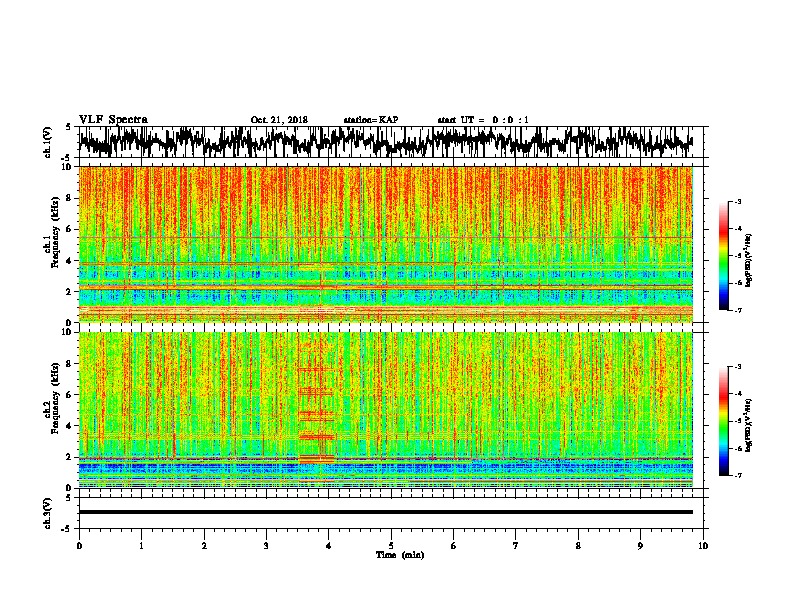Click the ch.1 color bar log(PSD) unit label
Image resolution: width=792 pixels, height=612 pixels.
(x=749, y=261)
